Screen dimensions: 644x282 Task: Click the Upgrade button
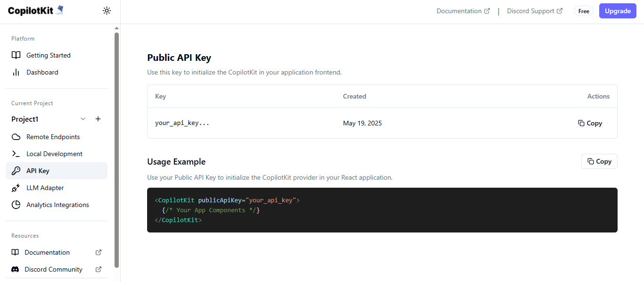tap(618, 11)
